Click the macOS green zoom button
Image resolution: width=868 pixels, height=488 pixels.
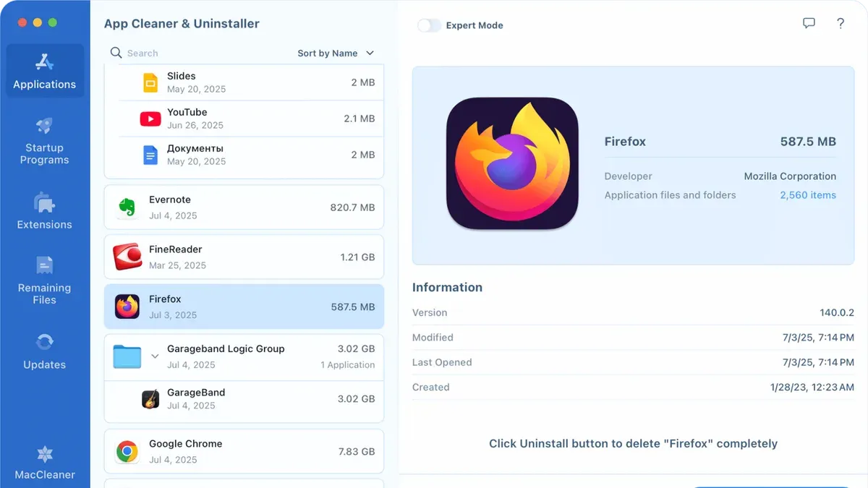(52, 22)
